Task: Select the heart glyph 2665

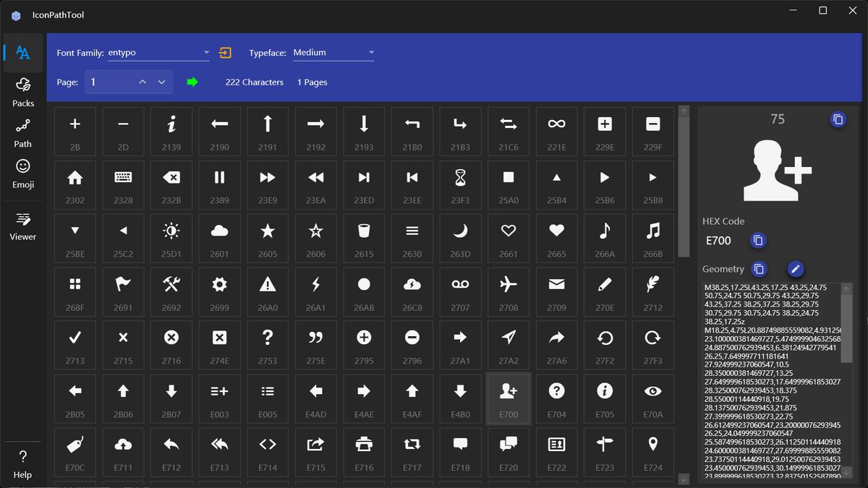Action: point(556,238)
